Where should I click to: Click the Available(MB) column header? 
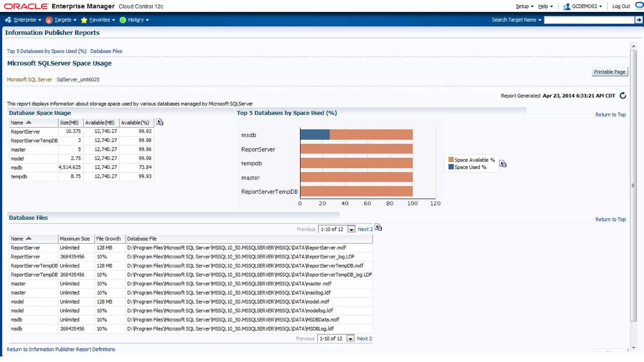coord(101,123)
